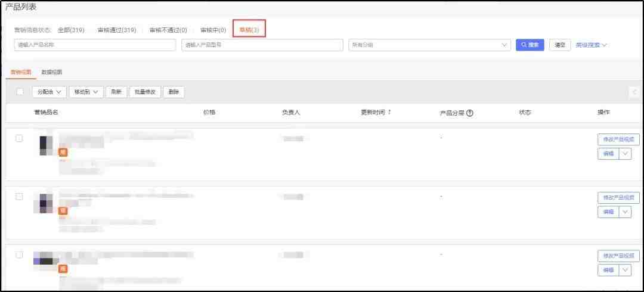Focus the product model search field
Image resolution: width=644 pixels, height=292 pixels.
point(262,45)
